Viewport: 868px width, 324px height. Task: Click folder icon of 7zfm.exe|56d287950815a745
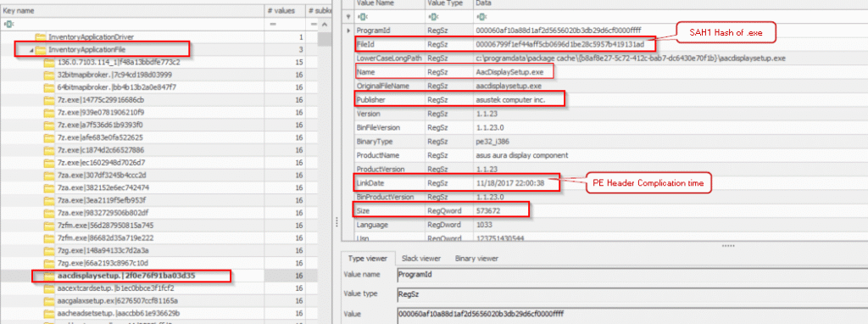tap(48, 225)
